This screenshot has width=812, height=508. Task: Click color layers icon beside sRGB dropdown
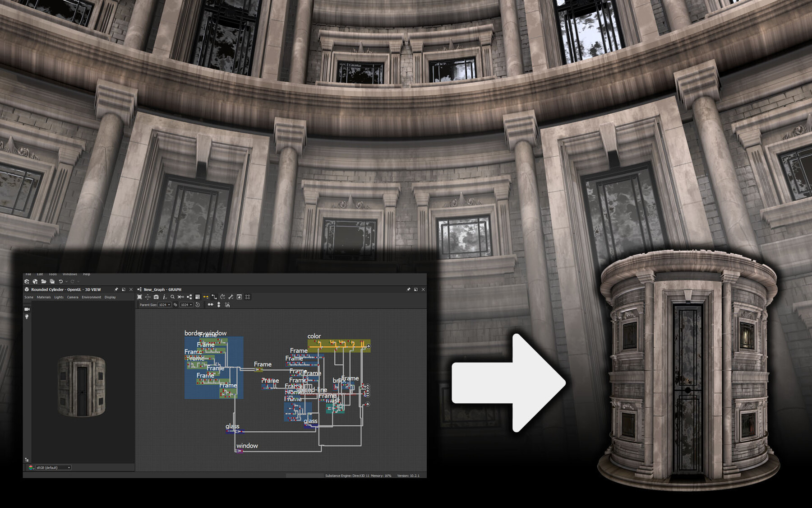(x=31, y=468)
